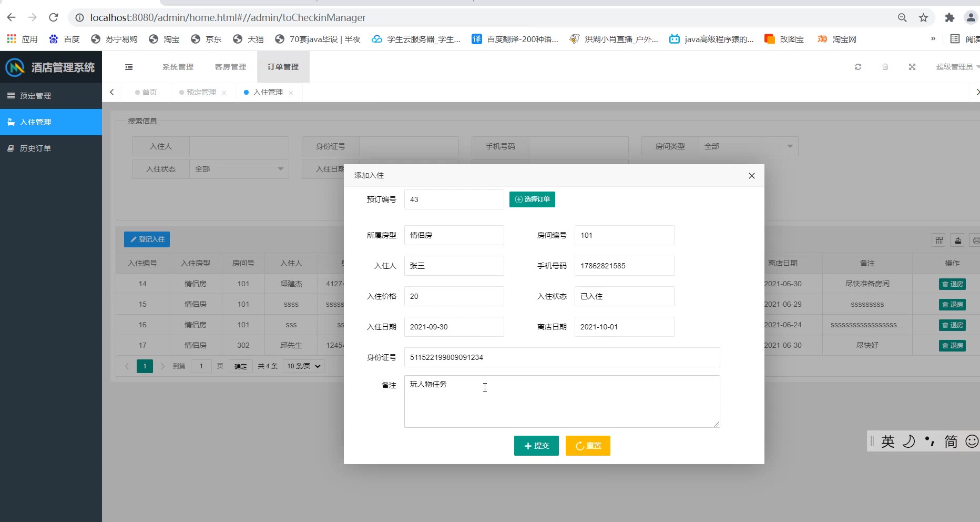Click the refresh icon in top header
980x522 pixels.
tap(858, 67)
